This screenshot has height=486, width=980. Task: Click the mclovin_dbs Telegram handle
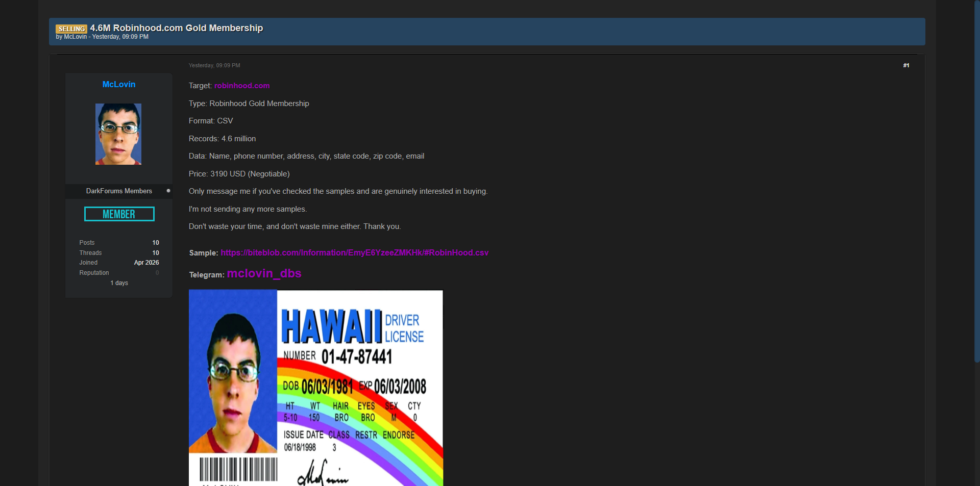coord(264,274)
